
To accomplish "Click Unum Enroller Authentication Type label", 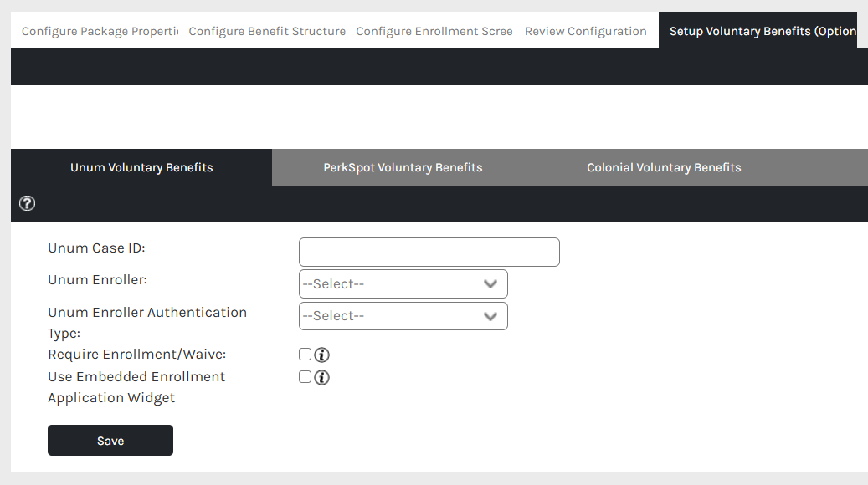I will coord(147,323).
